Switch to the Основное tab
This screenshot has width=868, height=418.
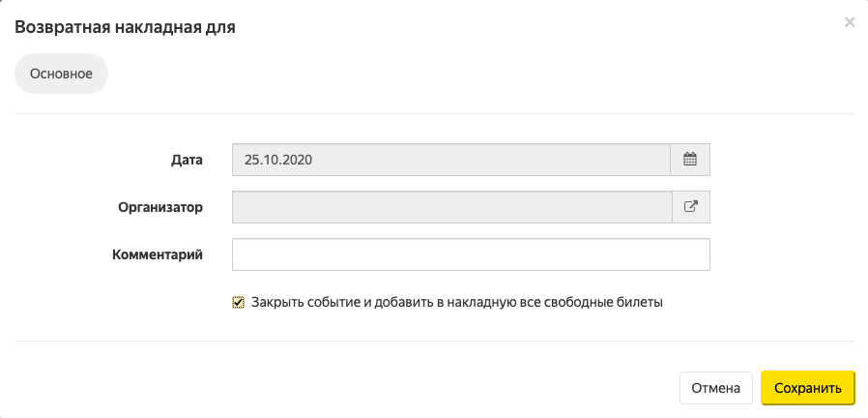click(61, 74)
